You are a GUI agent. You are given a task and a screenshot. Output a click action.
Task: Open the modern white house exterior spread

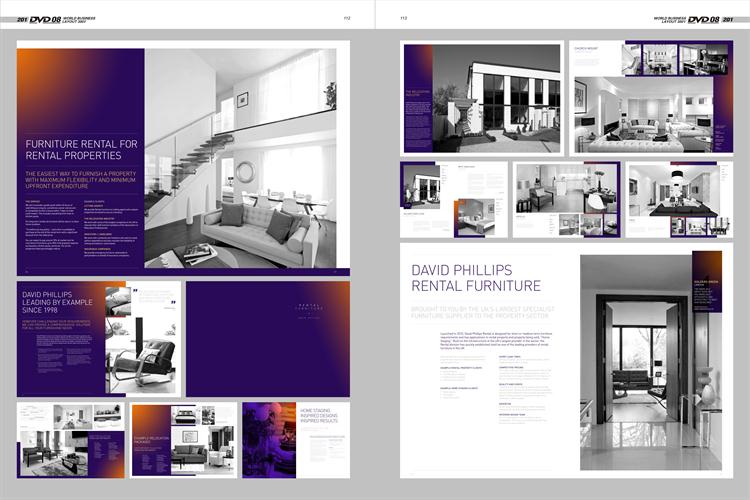481,98
